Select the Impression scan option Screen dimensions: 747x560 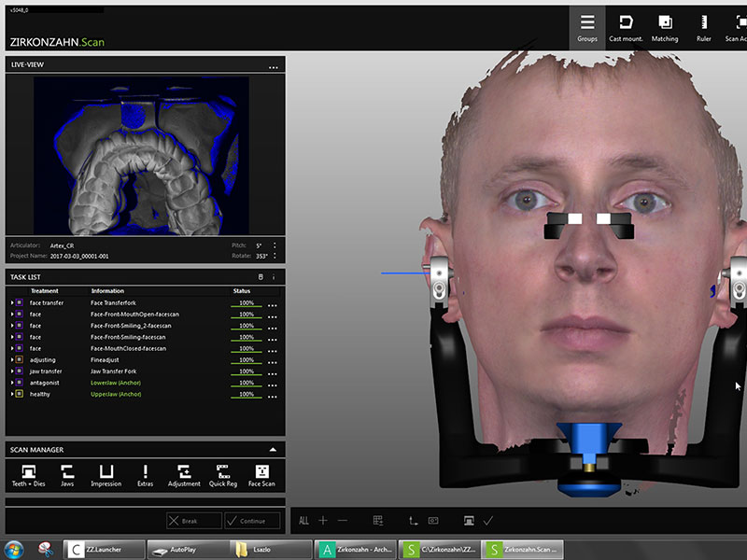pyautogui.click(x=106, y=474)
